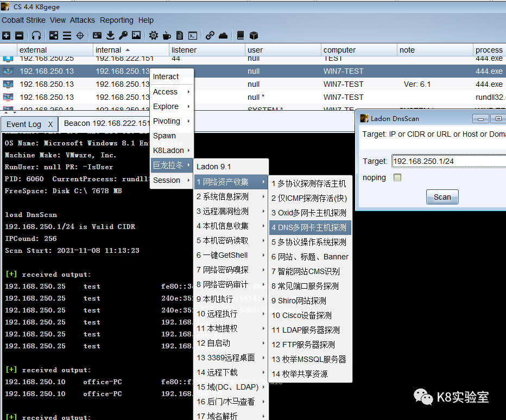Select Interact in context menu
506x420 pixels.
172,77
